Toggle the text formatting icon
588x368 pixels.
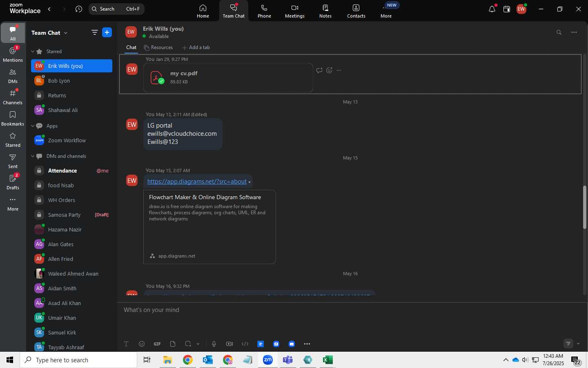point(126,344)
